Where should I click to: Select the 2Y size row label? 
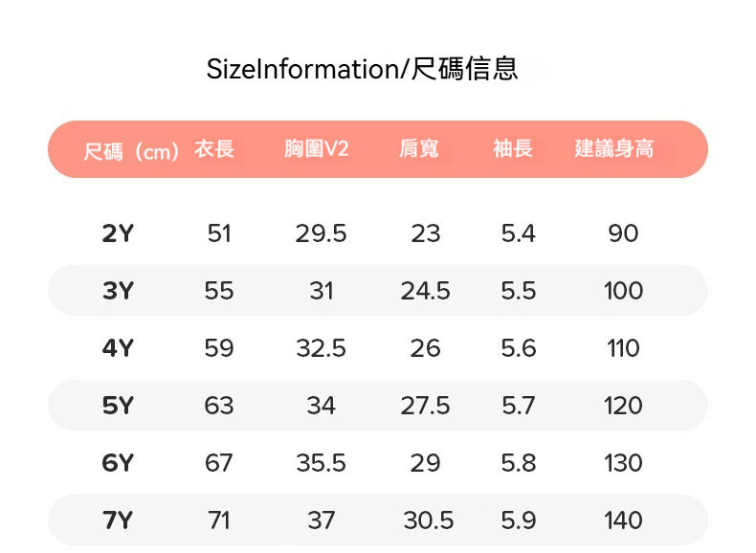click(118, 233)
